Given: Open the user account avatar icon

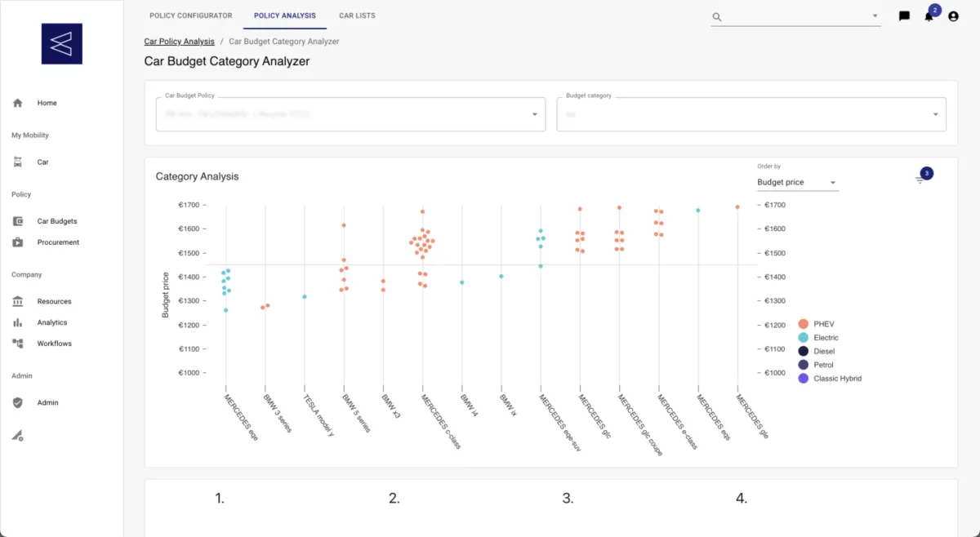Looking at the screenshot, I should (953, 16).
